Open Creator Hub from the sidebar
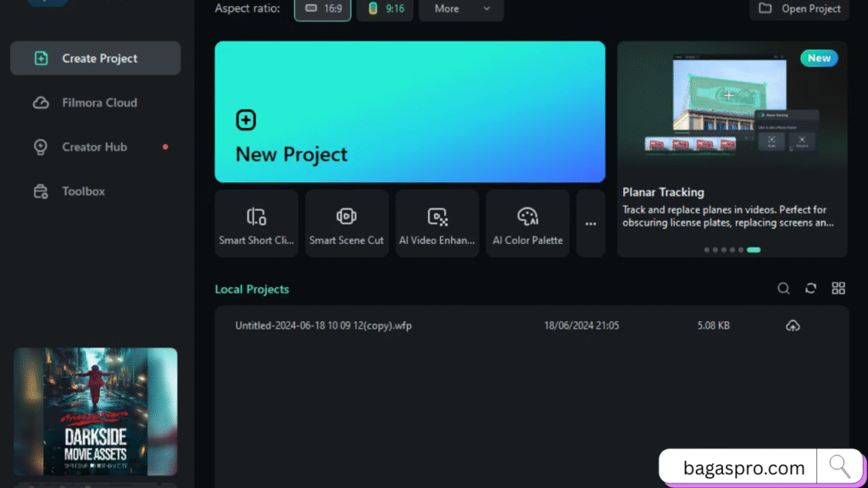This screenshot has width=868, height=488. coord(95,147)
